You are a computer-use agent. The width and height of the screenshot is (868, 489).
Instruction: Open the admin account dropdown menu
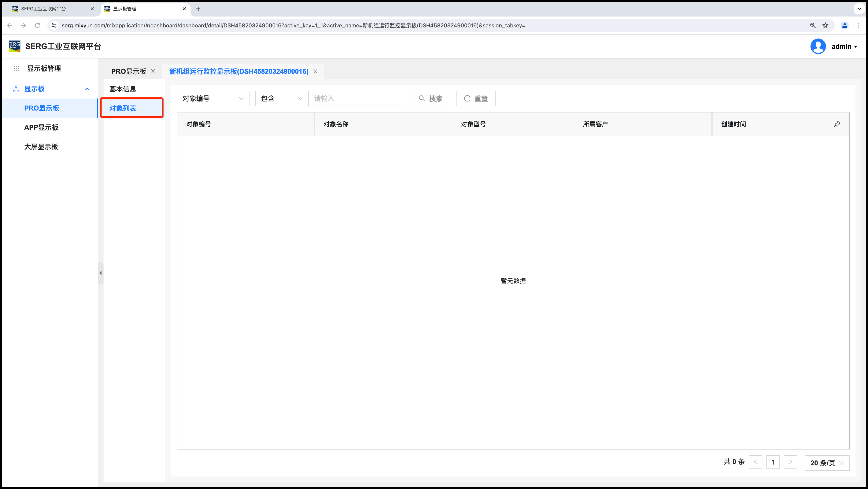[844, 47]
